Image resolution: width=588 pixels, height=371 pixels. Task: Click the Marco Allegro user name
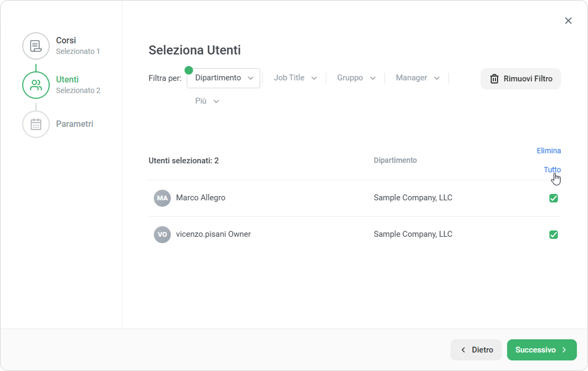click(x=200, y=198)
